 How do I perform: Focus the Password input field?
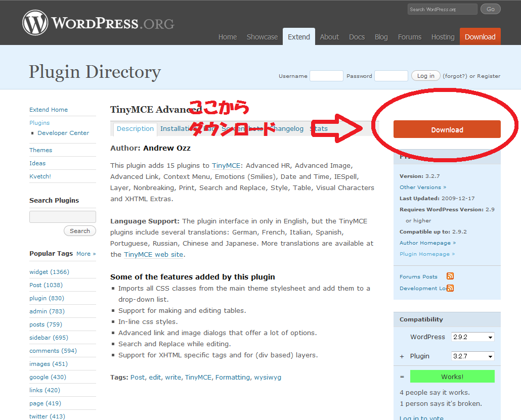pos(391,76)
